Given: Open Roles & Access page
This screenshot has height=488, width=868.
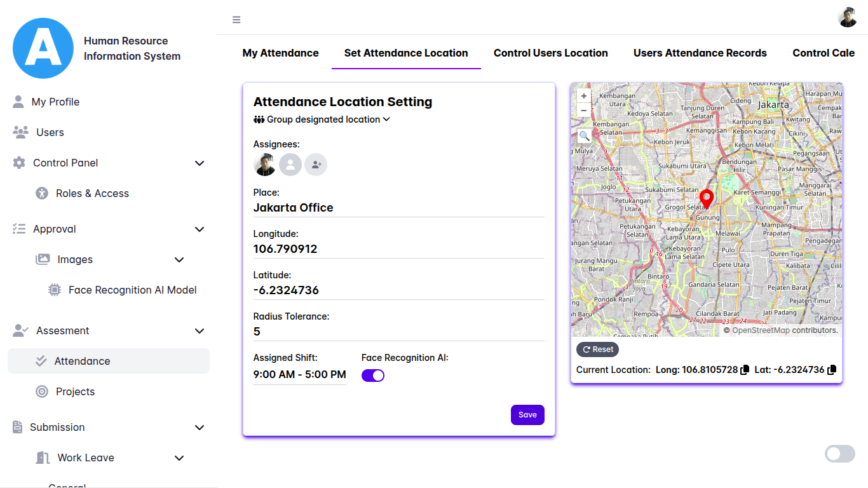Looking at the screenshot, I should pyautogui.click(x=92, y=193).
